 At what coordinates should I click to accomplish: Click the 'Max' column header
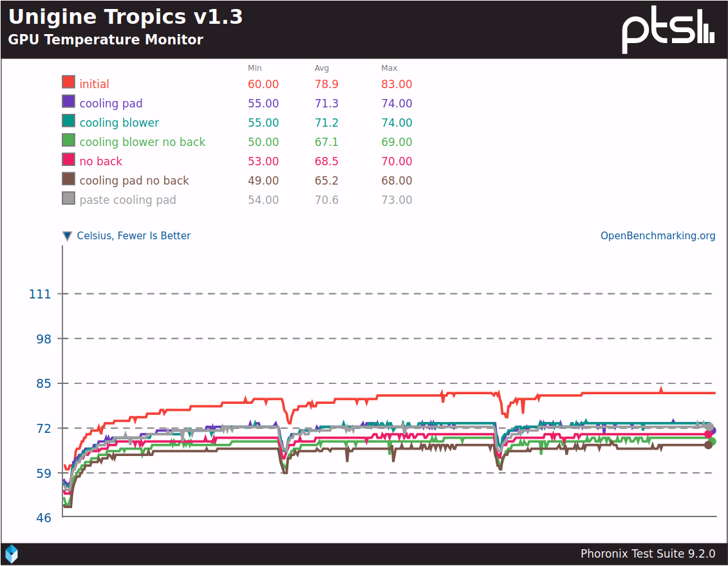pos(389,68)
